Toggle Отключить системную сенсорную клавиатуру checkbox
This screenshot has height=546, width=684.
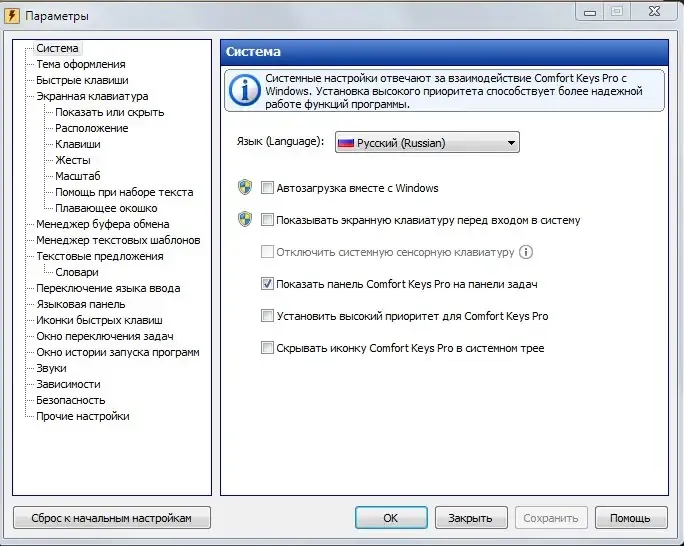[267, 252]
